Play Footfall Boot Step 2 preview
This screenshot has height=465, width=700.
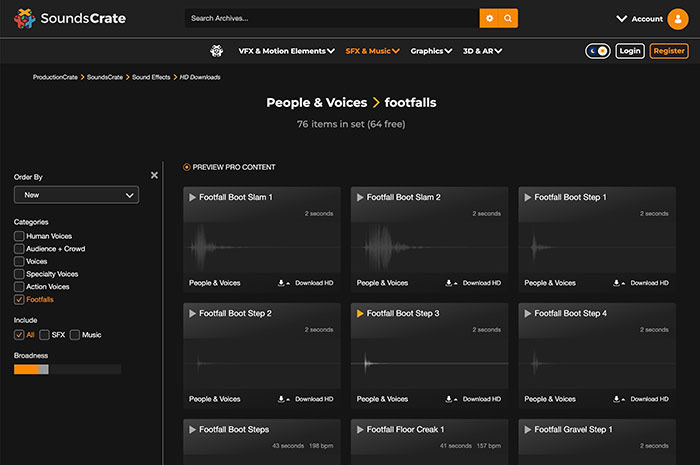point(192,313)
